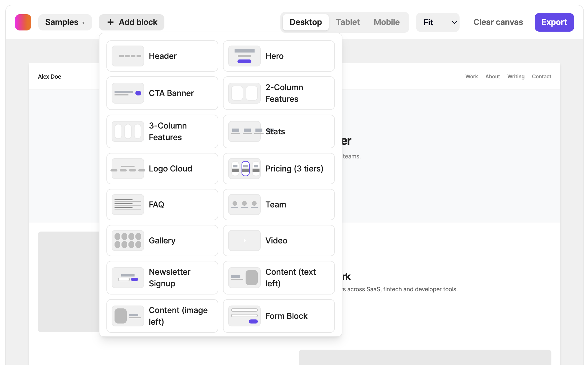Click the gray image placeholder on canvas left
Screen dimensions: 588x365
click(68, 282)
